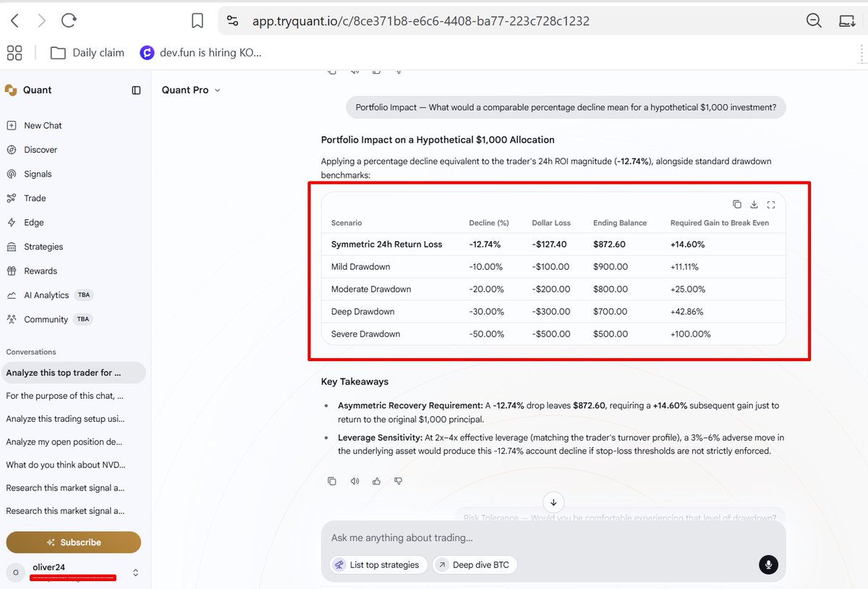This screenshot has height=589, width=868.
Task: Give the response a thumbs down
Action: click(x=399, y=481)
